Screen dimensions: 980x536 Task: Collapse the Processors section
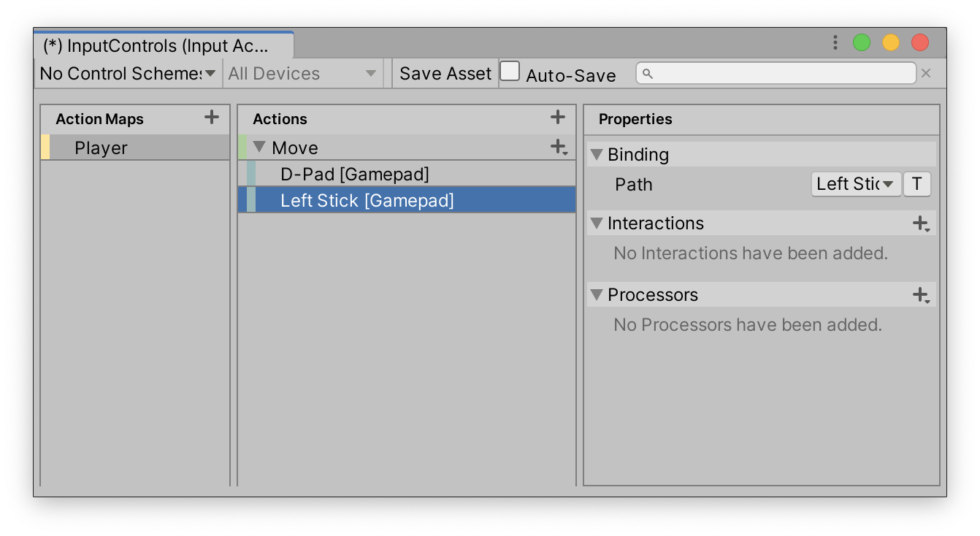click(597, 295)
